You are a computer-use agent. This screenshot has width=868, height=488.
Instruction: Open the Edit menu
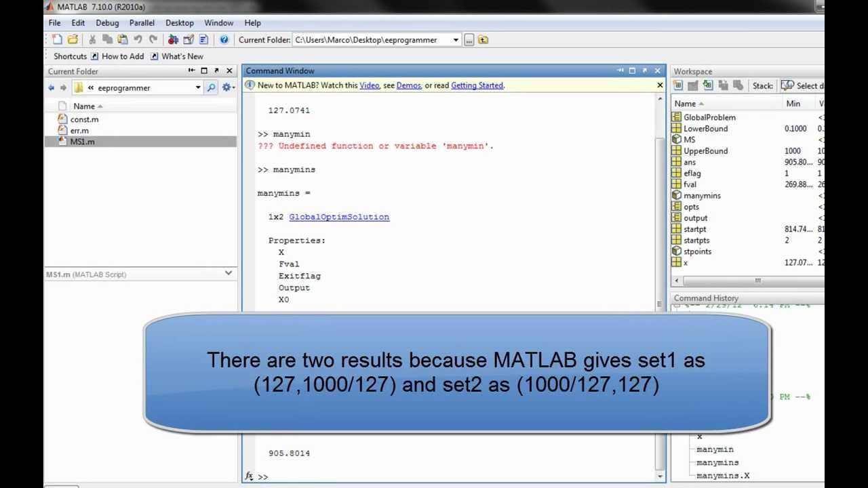tap(78, 23)
